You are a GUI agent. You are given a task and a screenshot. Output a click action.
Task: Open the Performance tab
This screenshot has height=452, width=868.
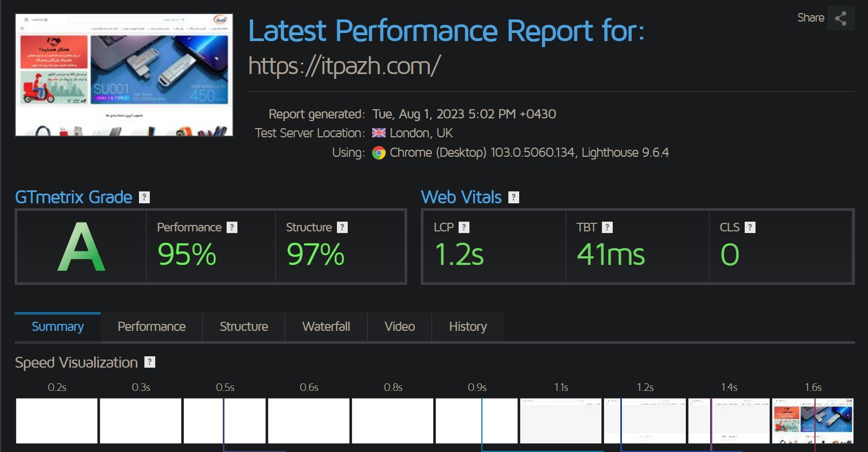point(151,327)
